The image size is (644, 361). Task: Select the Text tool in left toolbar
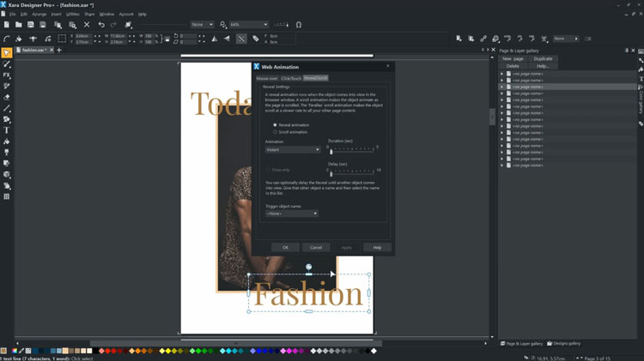pos(7,130)
